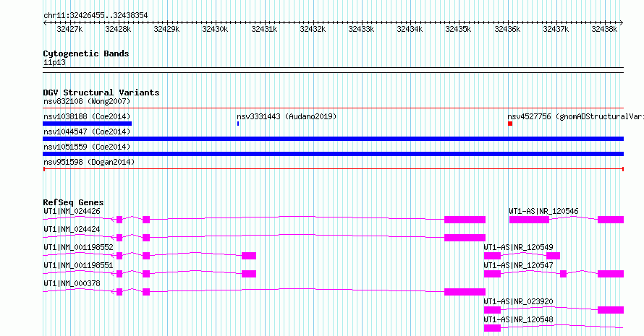Click the large exon of WT1 NM_024424
644x336 pixels.
click(465, 238)
